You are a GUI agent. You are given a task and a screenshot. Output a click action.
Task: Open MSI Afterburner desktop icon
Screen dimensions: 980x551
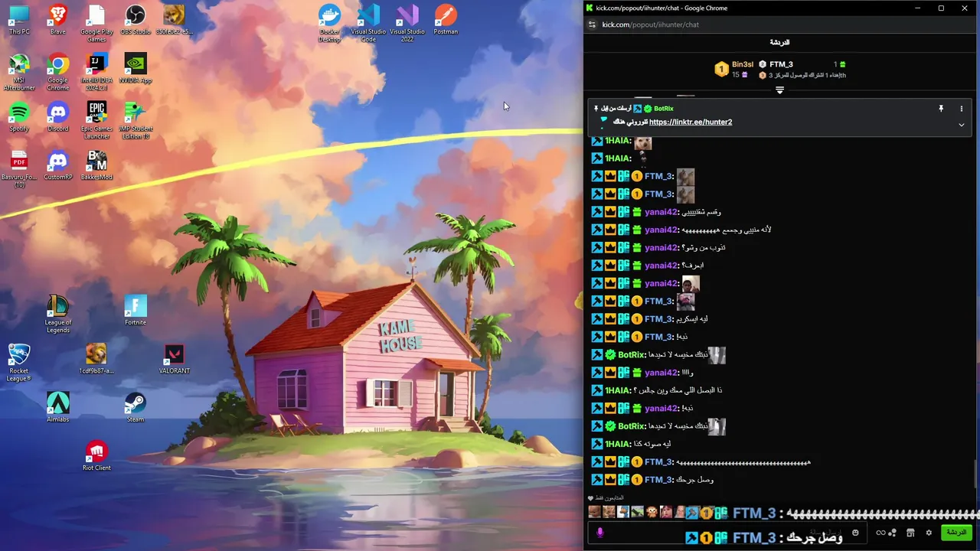19,73
